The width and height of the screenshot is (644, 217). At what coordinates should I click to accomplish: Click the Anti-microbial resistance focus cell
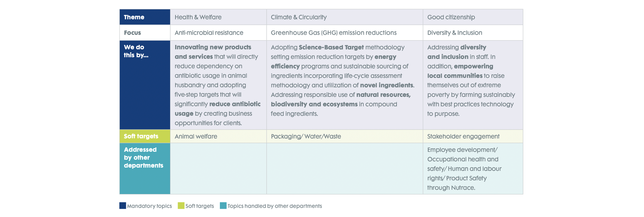pyautogui.click(x=218, y=32)
